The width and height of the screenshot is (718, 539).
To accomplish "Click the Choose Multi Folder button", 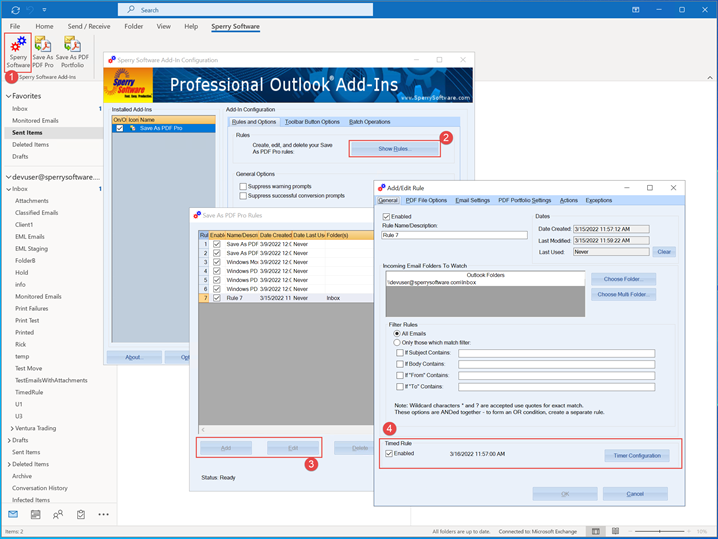I will pos(623,294).
